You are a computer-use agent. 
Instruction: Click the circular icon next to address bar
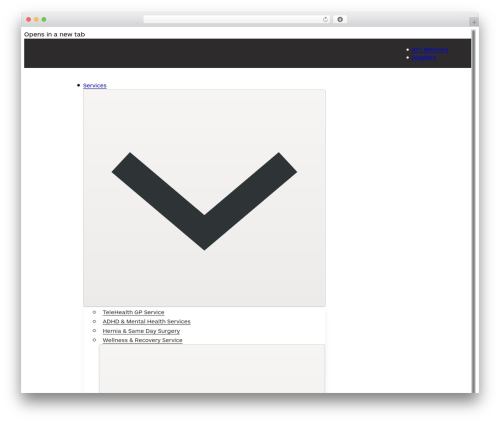[x=340, y=19]
